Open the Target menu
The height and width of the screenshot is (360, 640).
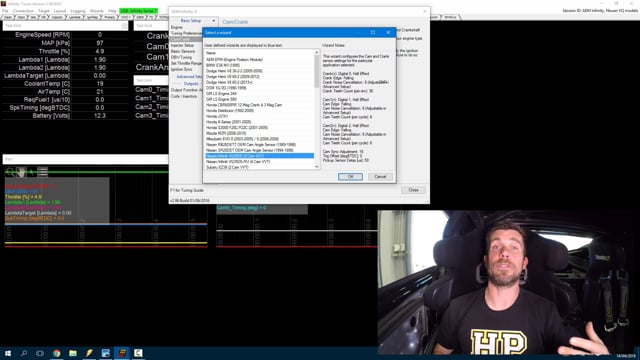pos(44,11)
